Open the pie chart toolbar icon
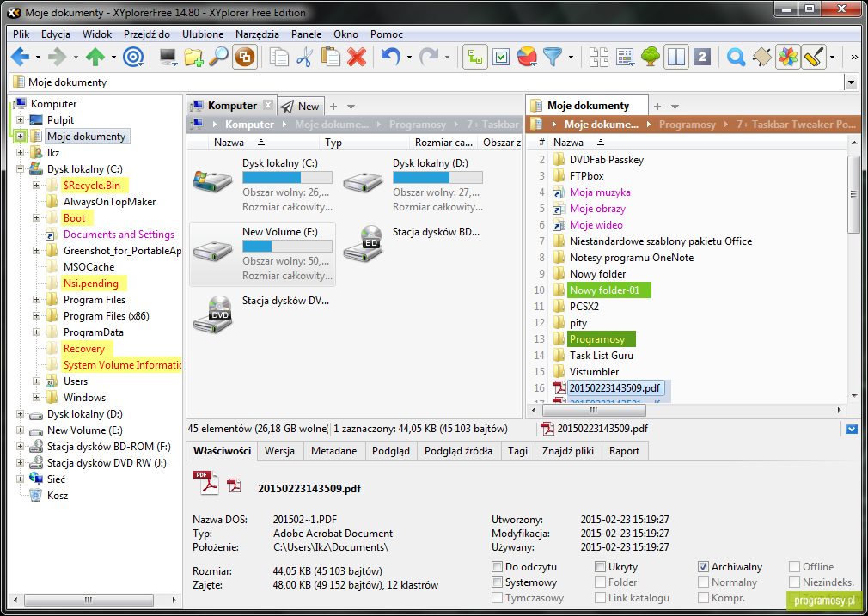The image size is (868, 616). 527,57
